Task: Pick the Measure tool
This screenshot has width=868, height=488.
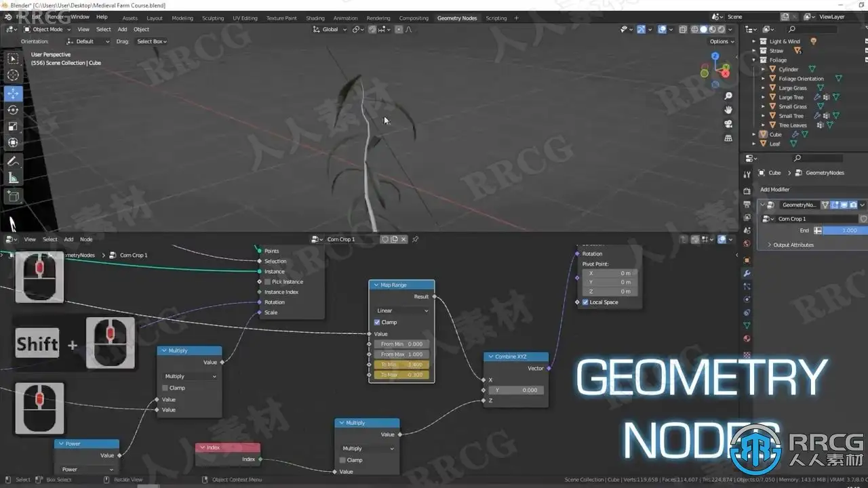Action: point(13,178)
